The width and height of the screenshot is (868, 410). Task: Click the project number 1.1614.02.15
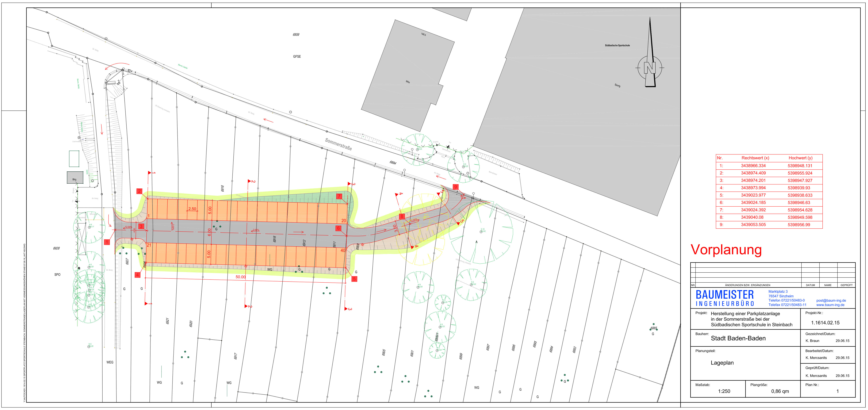click(x=825, y=322)
